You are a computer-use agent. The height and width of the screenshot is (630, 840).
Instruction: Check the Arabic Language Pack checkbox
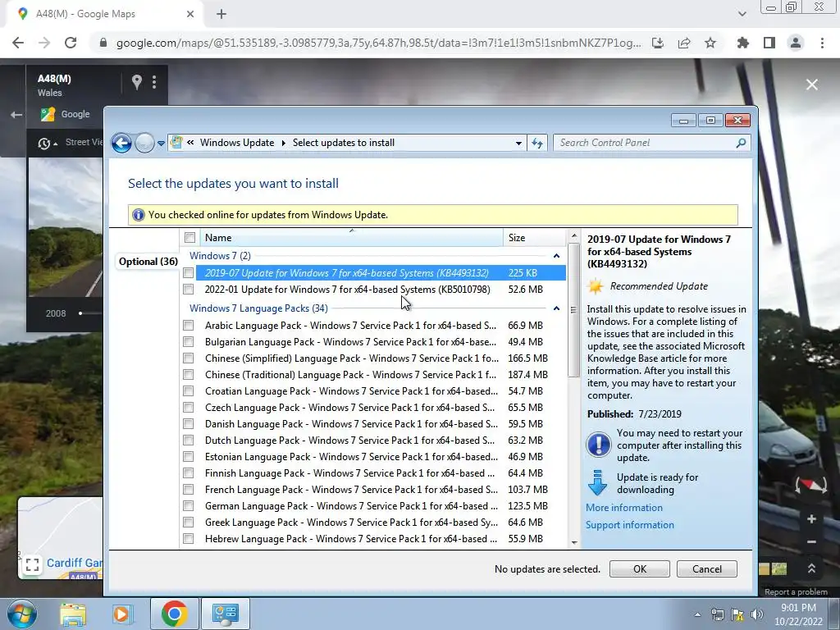tap(188, 325)
